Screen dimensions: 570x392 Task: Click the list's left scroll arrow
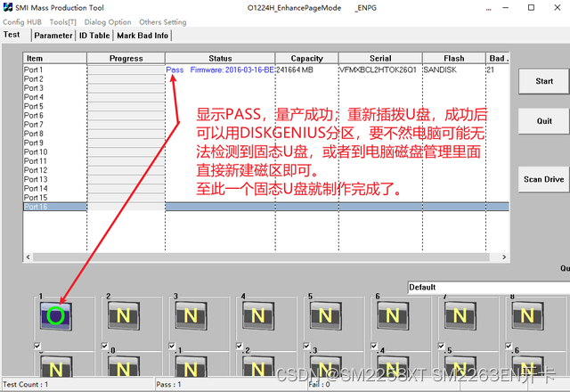pos(28,257)
